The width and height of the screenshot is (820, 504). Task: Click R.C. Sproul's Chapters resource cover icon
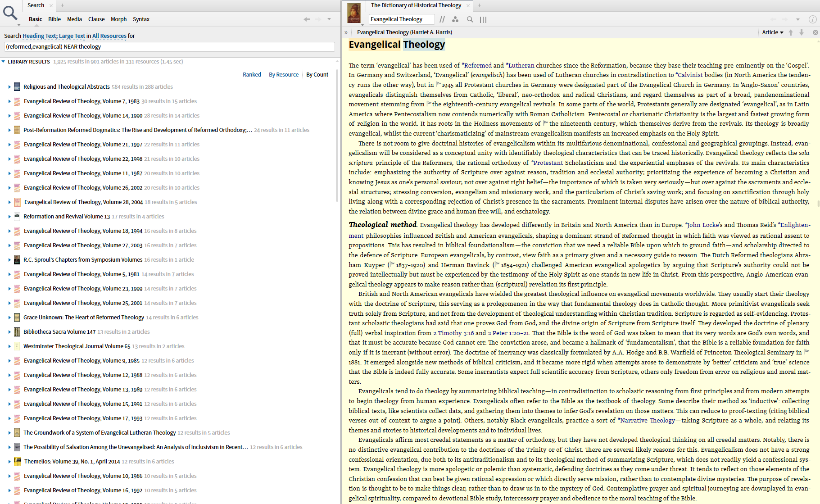(17, 260)
